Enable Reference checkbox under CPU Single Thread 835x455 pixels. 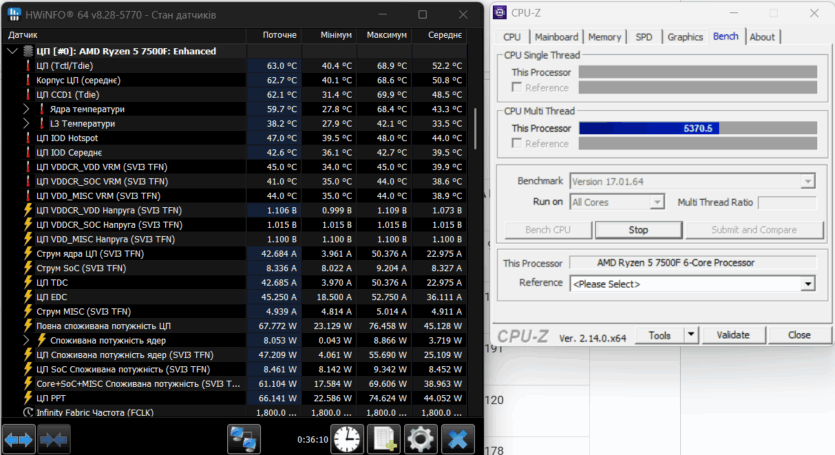[517, 88]
